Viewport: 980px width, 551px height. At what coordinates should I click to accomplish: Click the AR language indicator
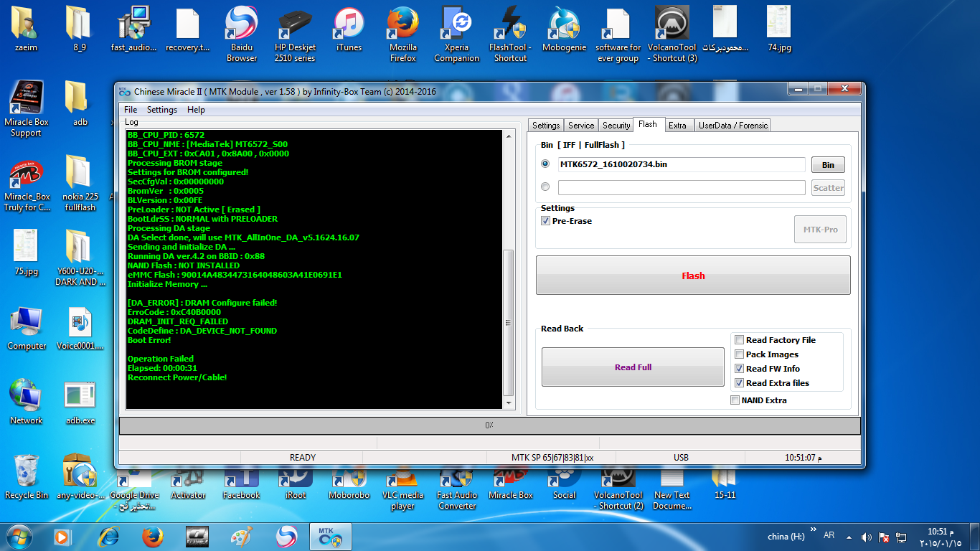pos(829,535)
